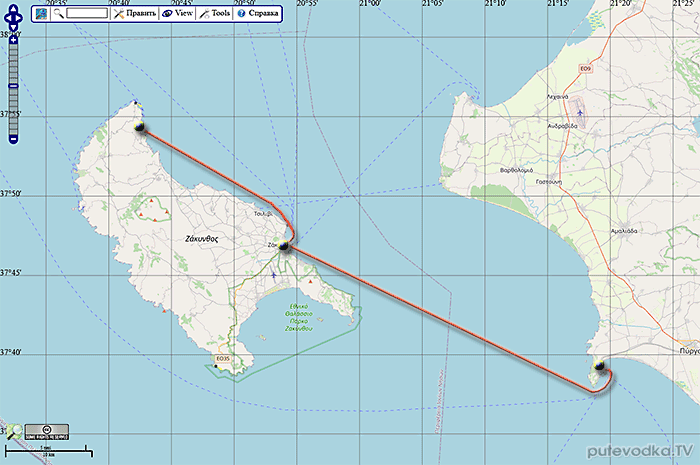Image resolution: width=700 pixels, height=465 pixels.
Task: Zoom out with the minus button
Action: click(x=13, y=140)
